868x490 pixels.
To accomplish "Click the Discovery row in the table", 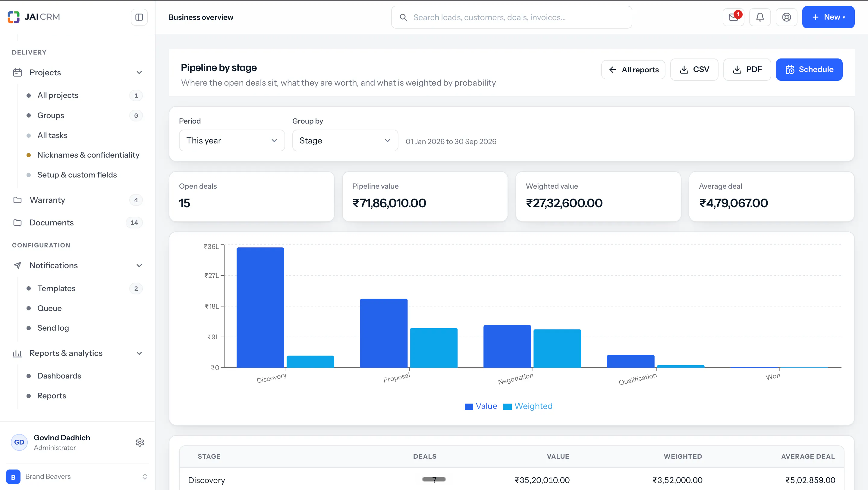I will [511, 480].
